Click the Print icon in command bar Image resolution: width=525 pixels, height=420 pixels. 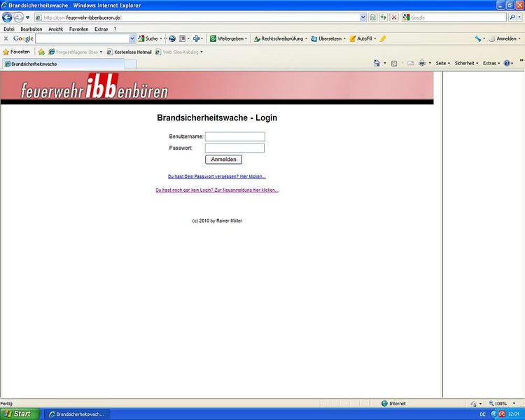click(x=421, y=63)
